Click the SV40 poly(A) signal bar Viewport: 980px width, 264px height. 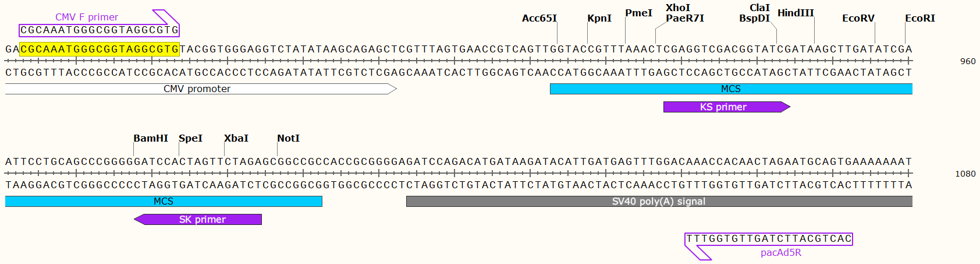[x=659, y=201]
